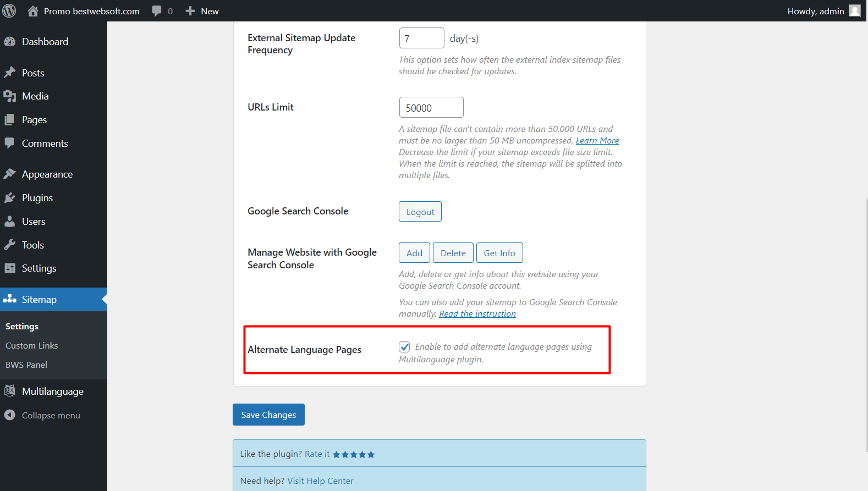
Task: Click the Pages icon in sidebar
Action: (10, 120)
